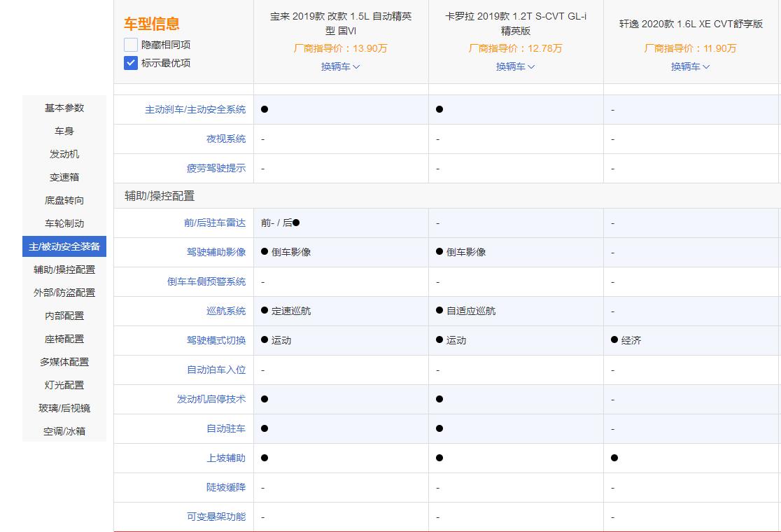Open the 玻璃/后视镜 category
The height and width of the screenshot is (532, 781).
pos(64,408)
